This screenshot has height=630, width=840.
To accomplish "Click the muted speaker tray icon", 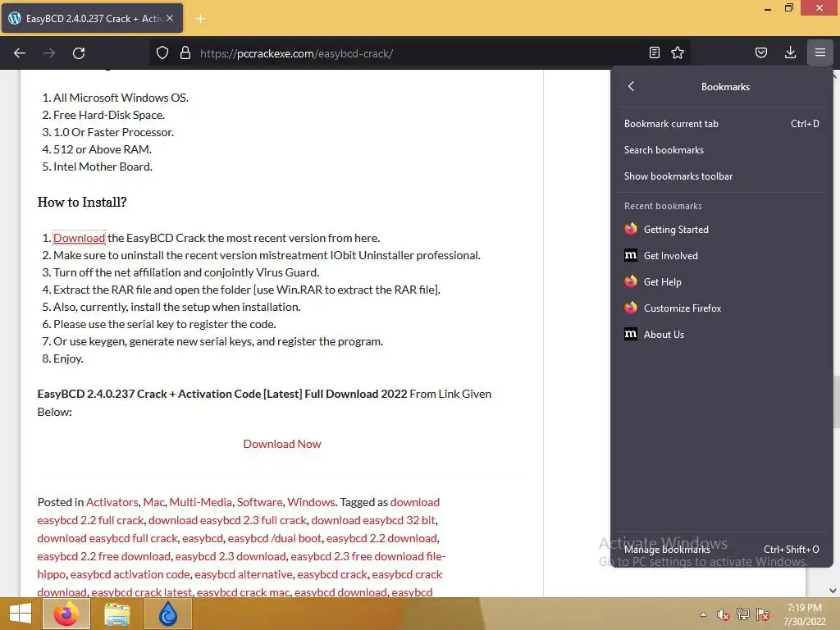I will click(724, 614).
